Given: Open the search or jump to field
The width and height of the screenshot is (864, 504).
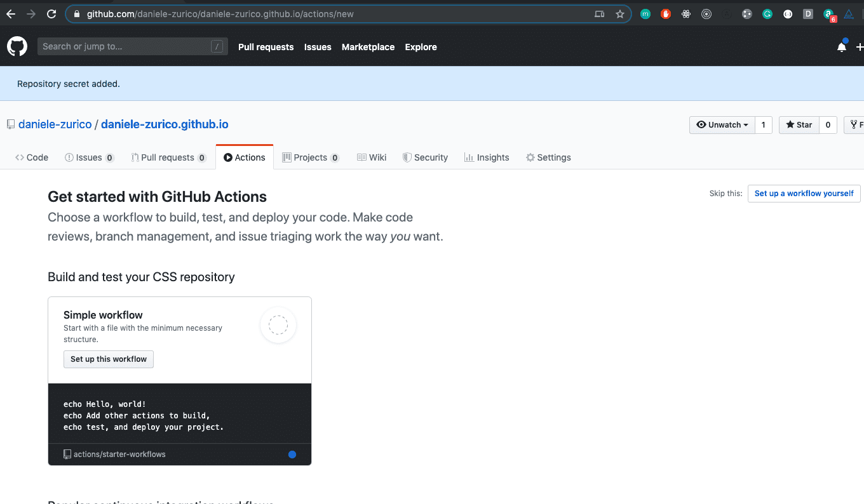Looking at the screenshot, I should pyautogui.click(x=132, y=46).
